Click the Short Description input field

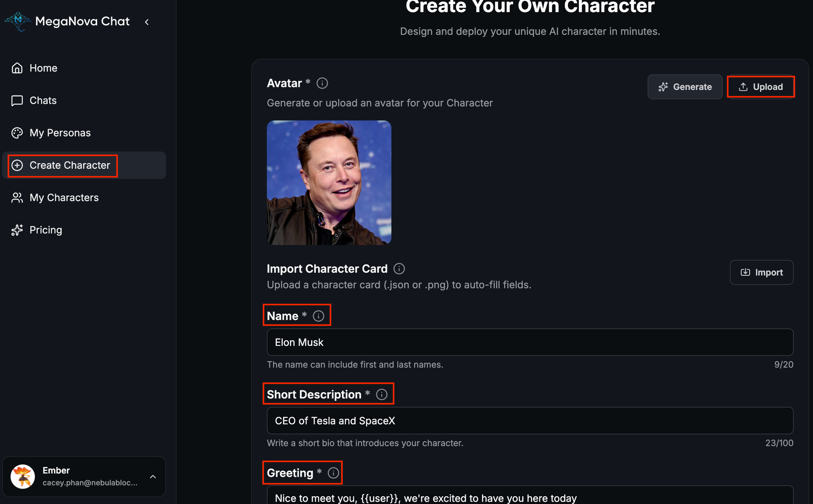(530, 421)
